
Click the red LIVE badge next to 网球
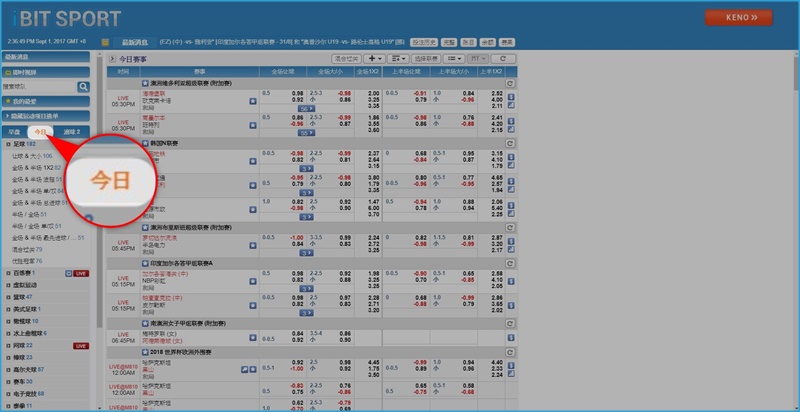pos(80,345)
